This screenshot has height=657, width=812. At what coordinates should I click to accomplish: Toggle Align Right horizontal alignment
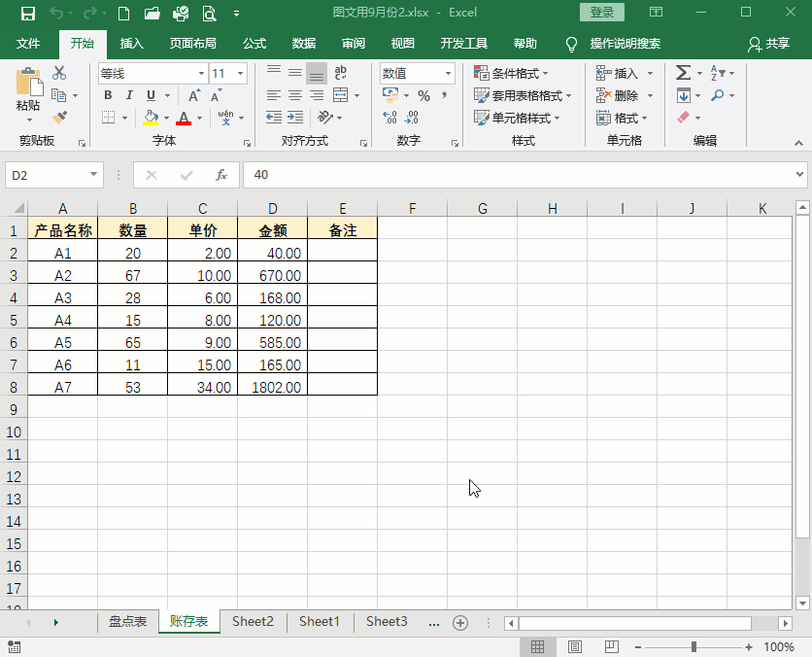pyautogui.click(x=317, y=95)
